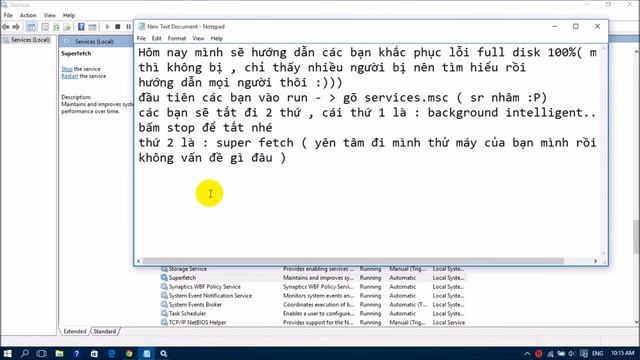640x360 pixels.
Task: Select the Task Scheduler service name
Action: click(x=187, y=313)
